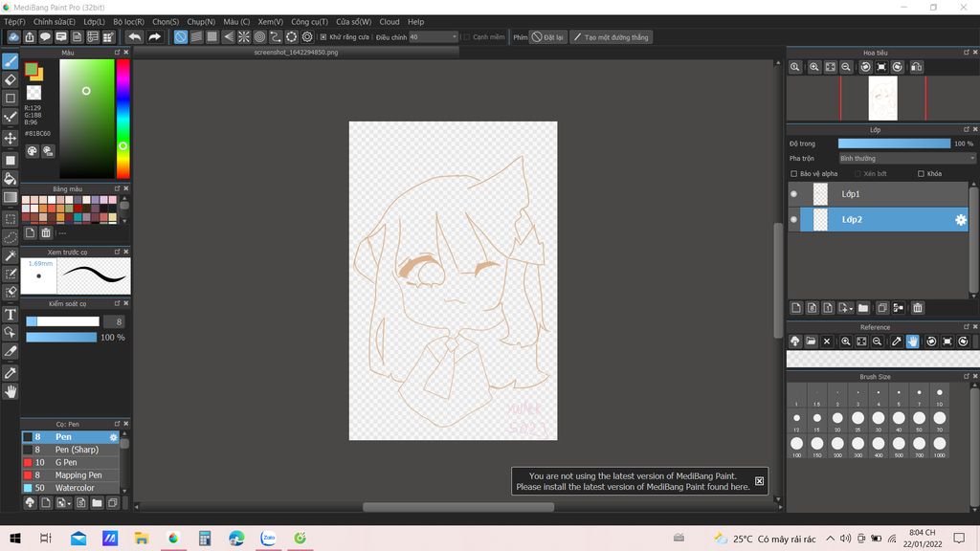Select the Hand pan tool
Screen dimensions: 980x551
click(10, 391)
